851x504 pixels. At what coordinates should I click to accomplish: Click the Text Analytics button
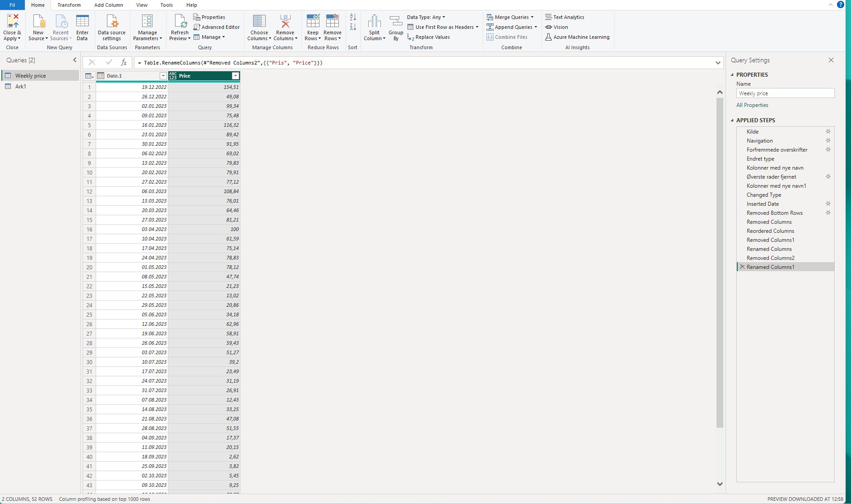tap(564, 17)
